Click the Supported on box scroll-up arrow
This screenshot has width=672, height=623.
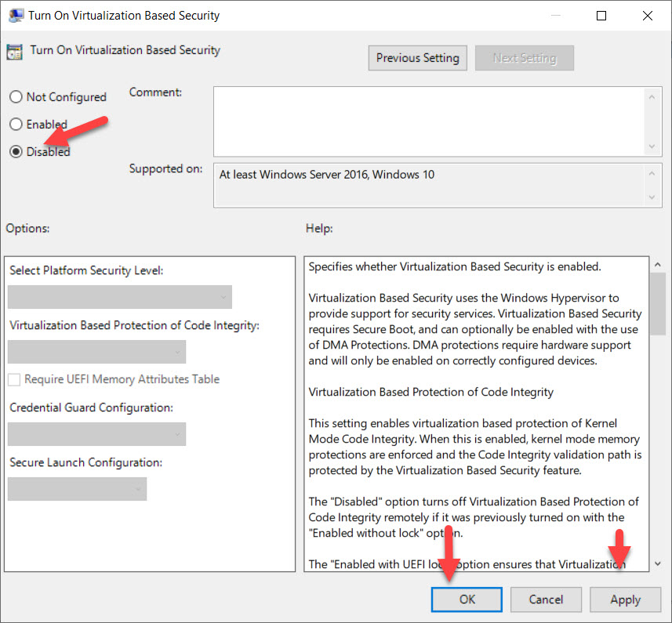652,172
